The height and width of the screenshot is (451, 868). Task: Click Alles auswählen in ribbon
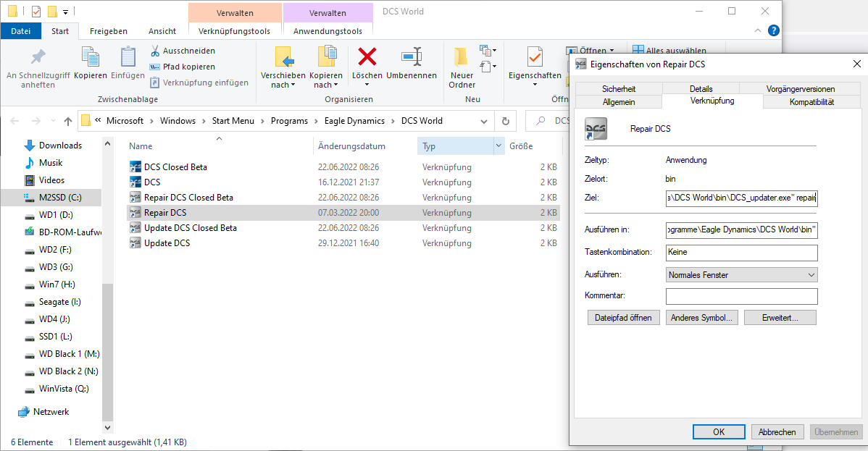(x=669, y=51)
